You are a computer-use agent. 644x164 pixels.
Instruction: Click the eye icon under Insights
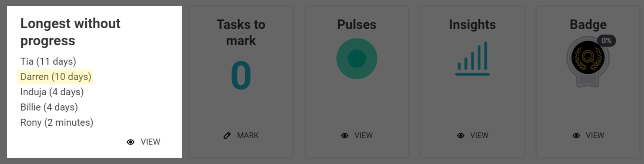coord(461,135)
